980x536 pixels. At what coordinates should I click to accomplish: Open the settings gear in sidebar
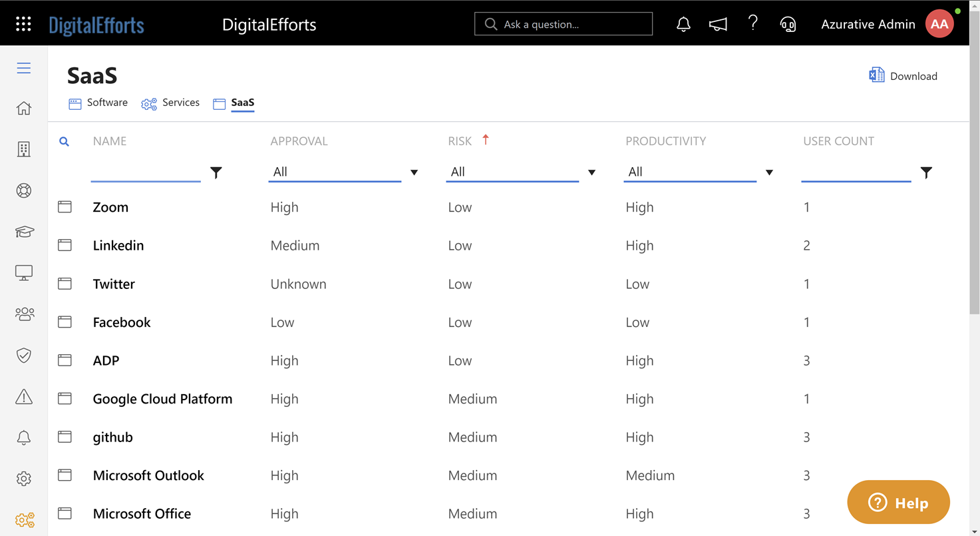click(x=24, y=478)
